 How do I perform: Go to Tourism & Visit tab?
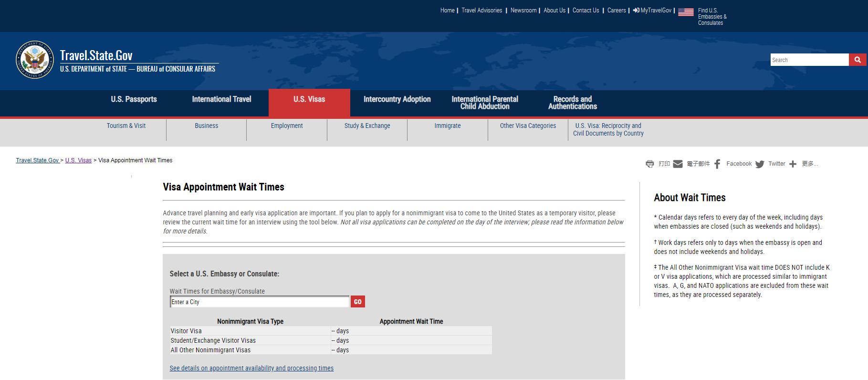pos(126,126)
